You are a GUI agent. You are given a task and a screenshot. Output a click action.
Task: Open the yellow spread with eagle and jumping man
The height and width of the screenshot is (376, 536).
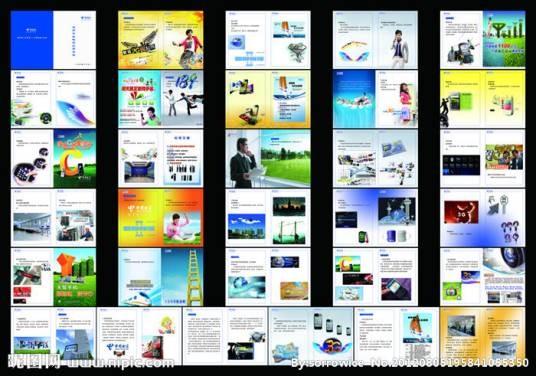point(161,40)
